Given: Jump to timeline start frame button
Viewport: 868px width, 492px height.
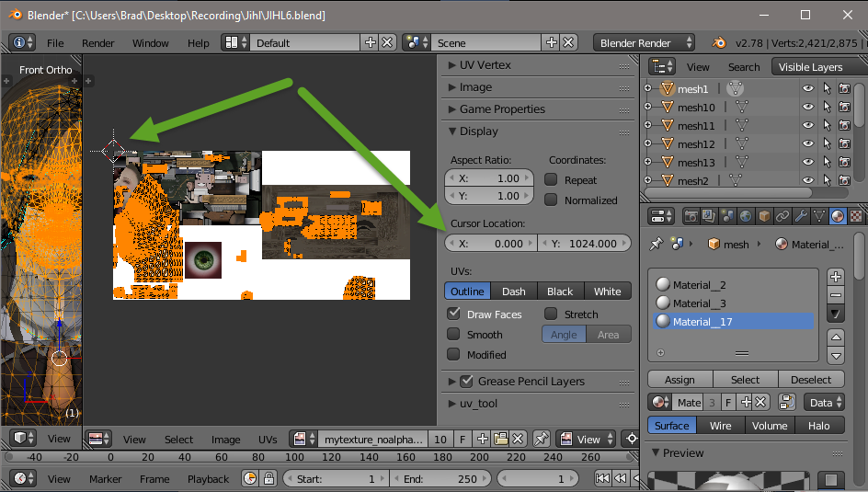Looking at the screenshot, I should 602,479.
